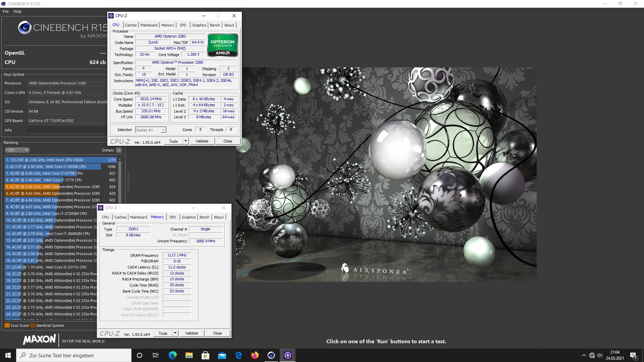Open legacy Edge 'e' icon on taskbar

238,355
